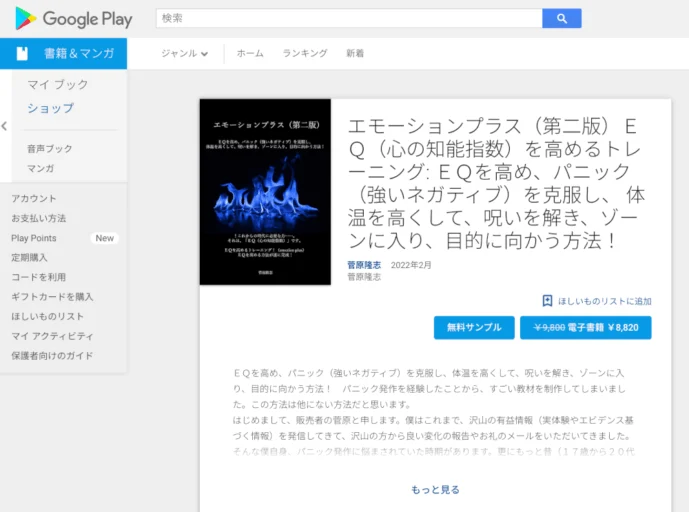
Task: Click the wishlist bookmark icon
Action: pos(547,300)
